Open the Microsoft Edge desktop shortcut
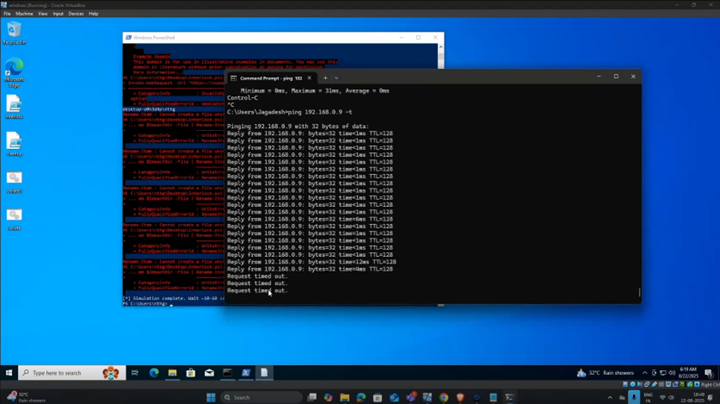This screenshot has width=720, height=404. click(14, 70)
